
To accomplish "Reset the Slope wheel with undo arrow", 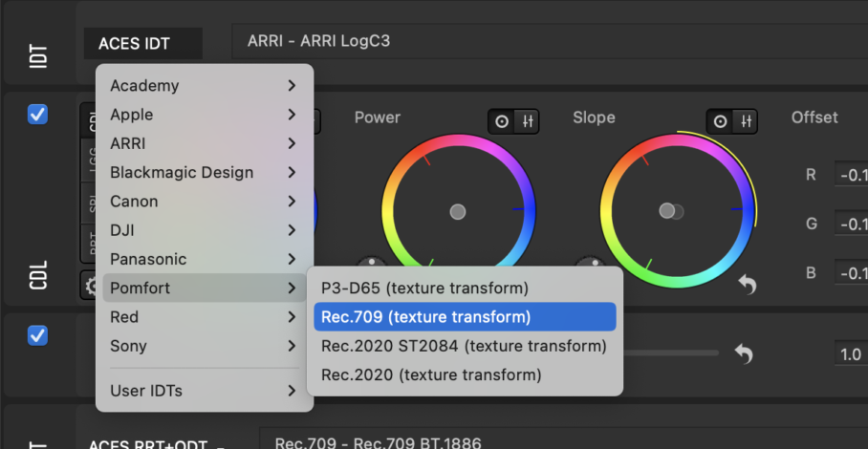I will pos(748,285).
